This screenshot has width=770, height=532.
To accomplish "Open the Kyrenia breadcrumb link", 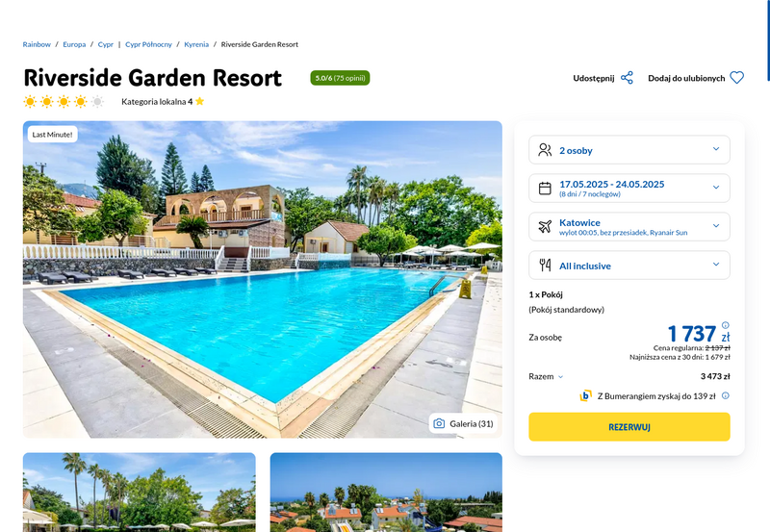I will [196, 44].
